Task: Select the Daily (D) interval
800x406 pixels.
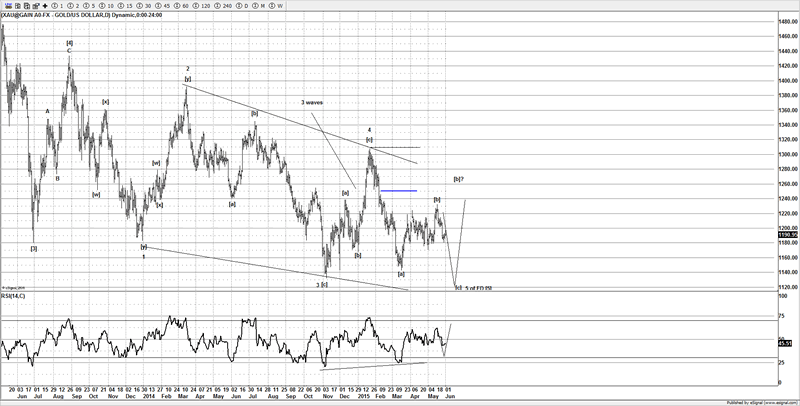Action: (242, 6)
